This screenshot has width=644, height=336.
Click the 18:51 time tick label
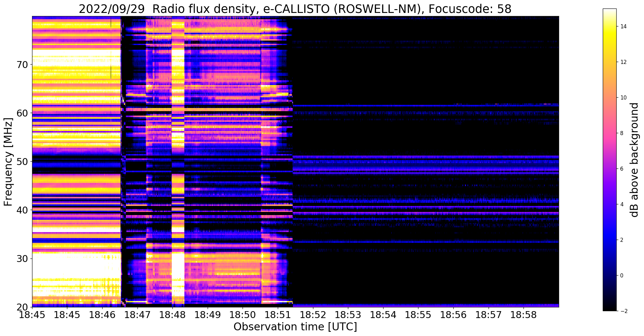pyautogui.click(x=278, y=315)
